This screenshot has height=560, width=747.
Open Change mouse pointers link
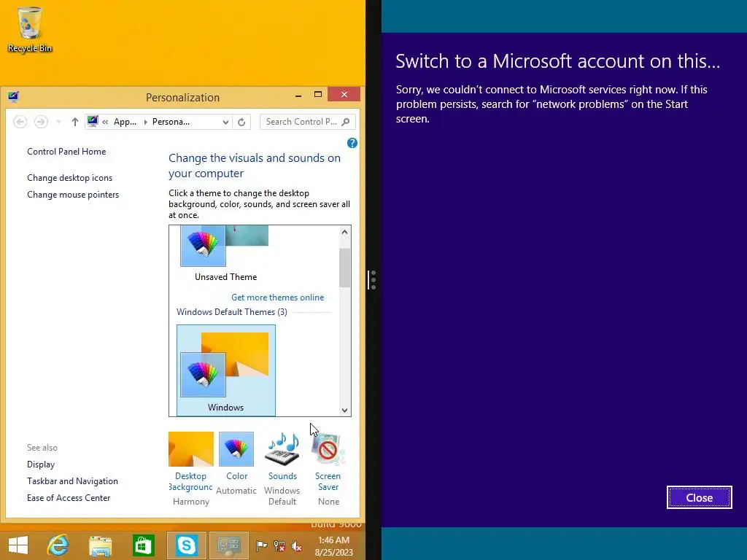73,194
